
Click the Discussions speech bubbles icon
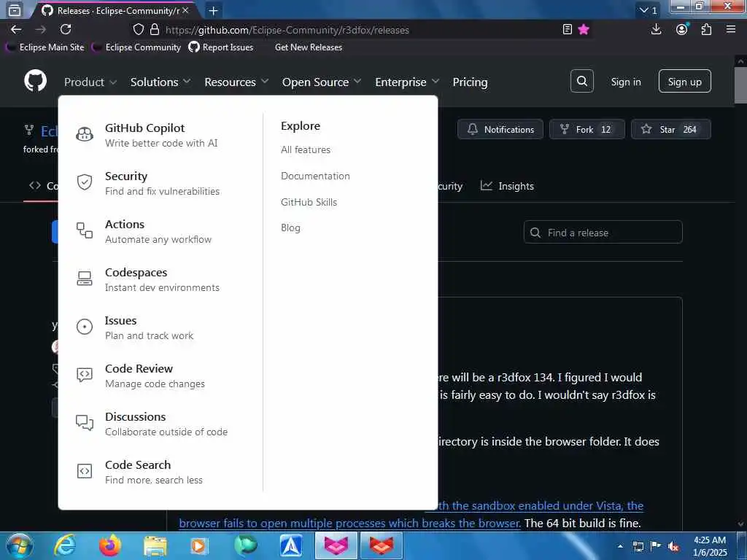[85, 422]
